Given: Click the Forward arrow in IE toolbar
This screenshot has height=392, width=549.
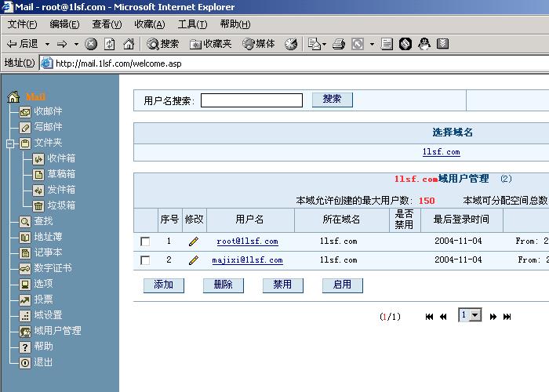Looking at the screenshot, I should point(62,44).
